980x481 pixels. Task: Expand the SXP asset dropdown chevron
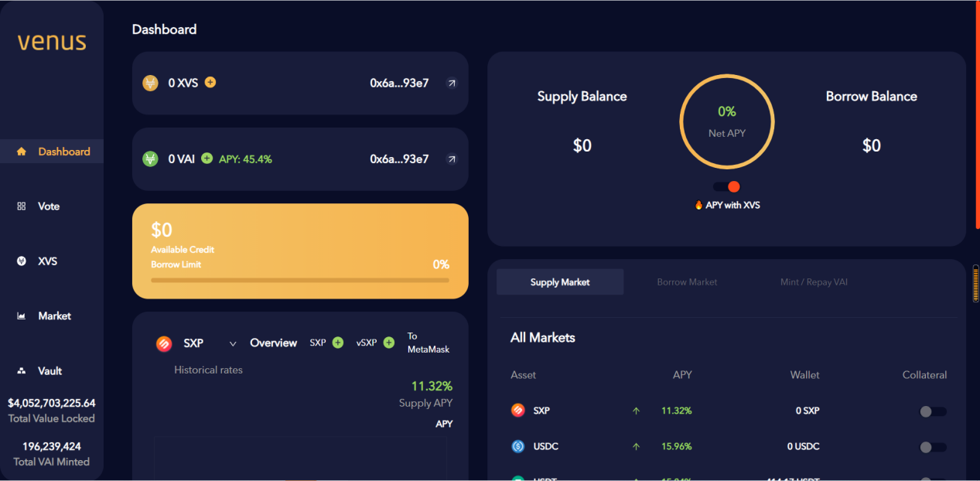232,343
